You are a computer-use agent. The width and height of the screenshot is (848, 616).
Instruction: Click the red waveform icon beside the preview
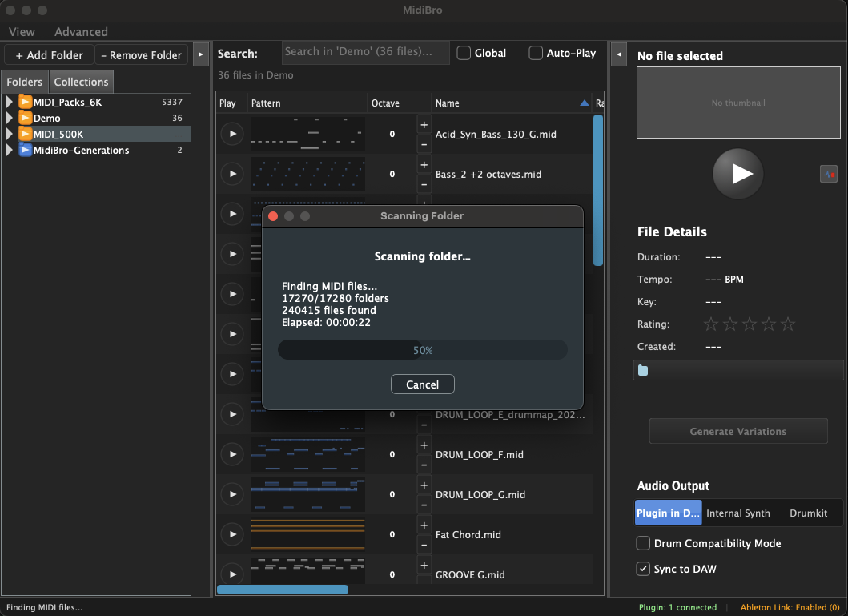[829, 174]
